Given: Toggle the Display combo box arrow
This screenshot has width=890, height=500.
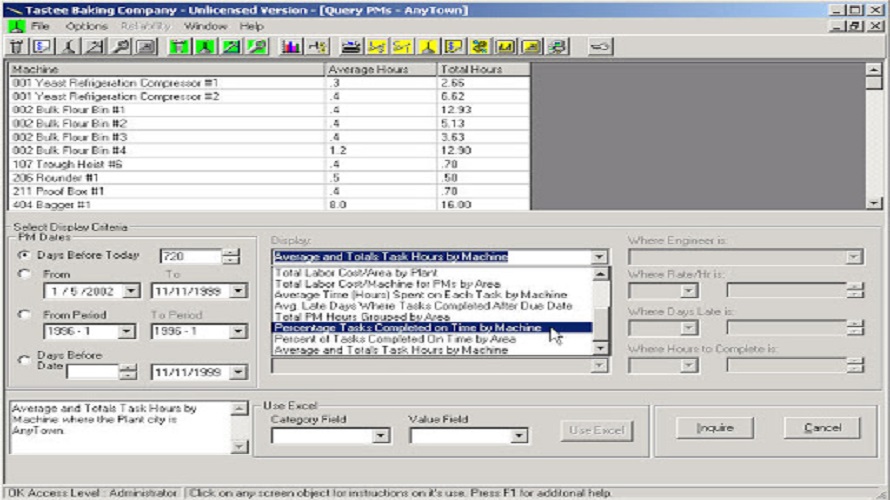Looking at the screenshot, I should [599, 257].
